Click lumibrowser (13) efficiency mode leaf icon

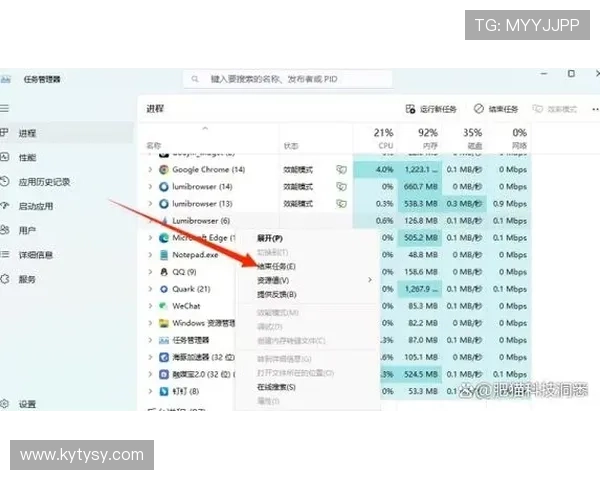tap(341, 204)
